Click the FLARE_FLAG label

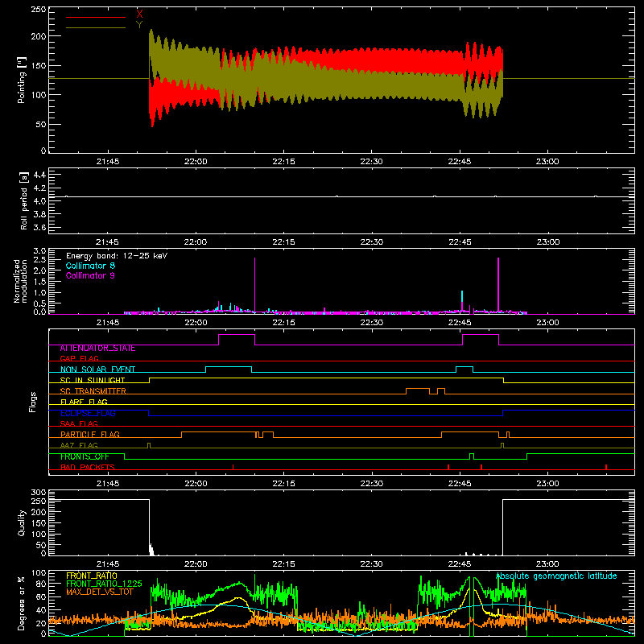84,402
